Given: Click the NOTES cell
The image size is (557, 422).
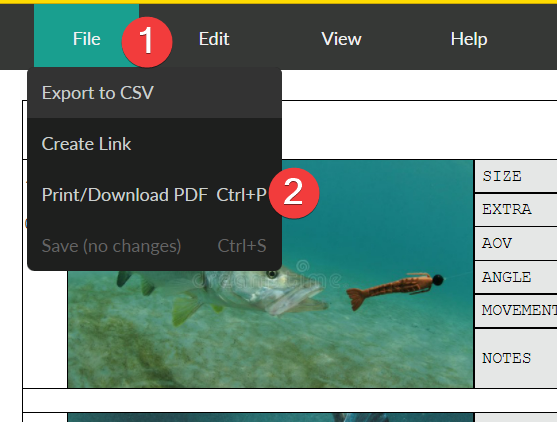Looking at the screenshot, I should click(x=516, y=358).
